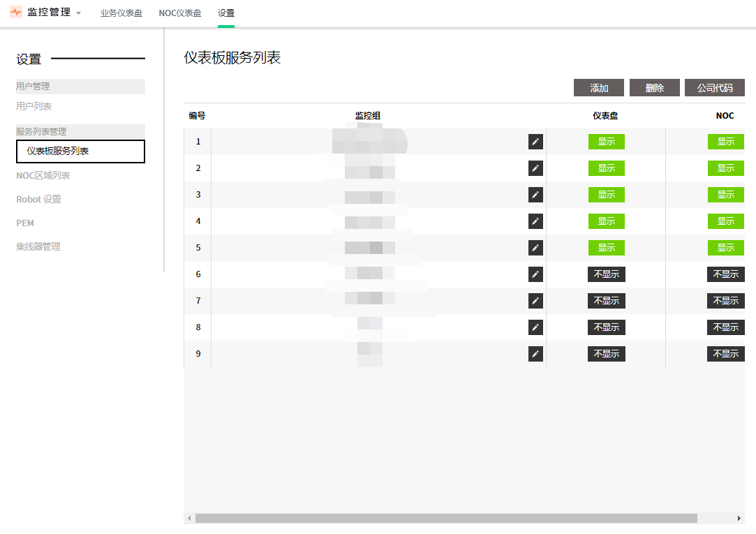Click the 添加 button
The image size is (756, 534).
point(598,88)
